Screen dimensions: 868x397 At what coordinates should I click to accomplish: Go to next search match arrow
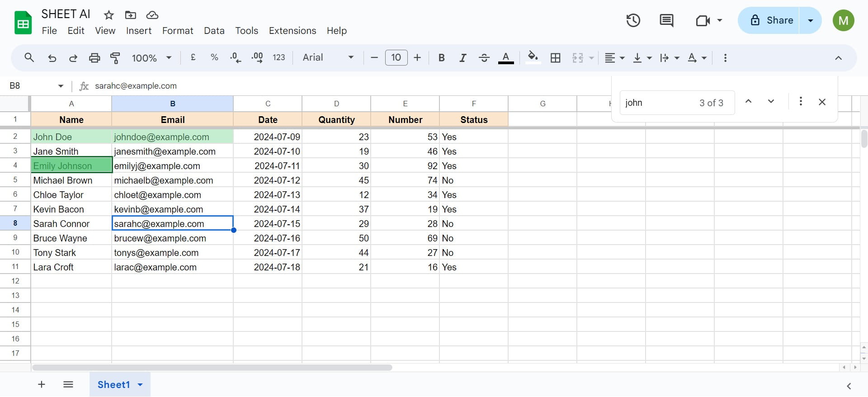[x=771, y=102]
